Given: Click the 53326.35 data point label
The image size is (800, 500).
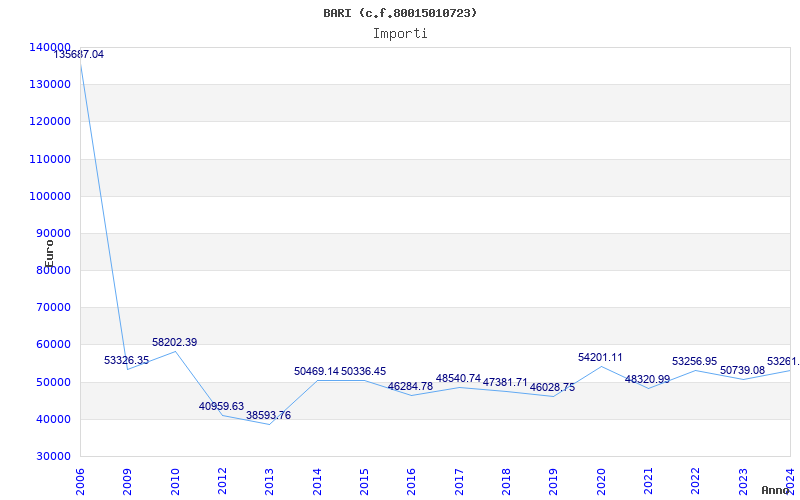Looking at the screenshot, I should (x=126, y=361).
